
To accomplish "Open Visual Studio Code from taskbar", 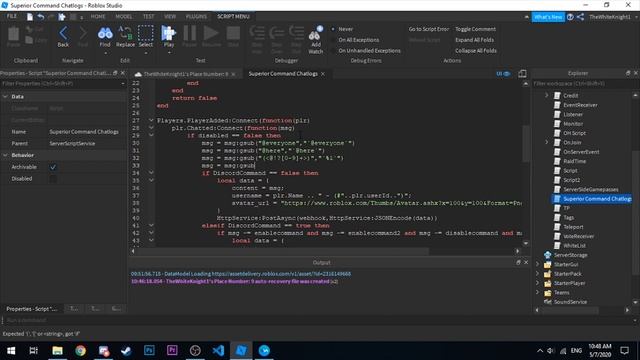I will [x=218, y=351].
